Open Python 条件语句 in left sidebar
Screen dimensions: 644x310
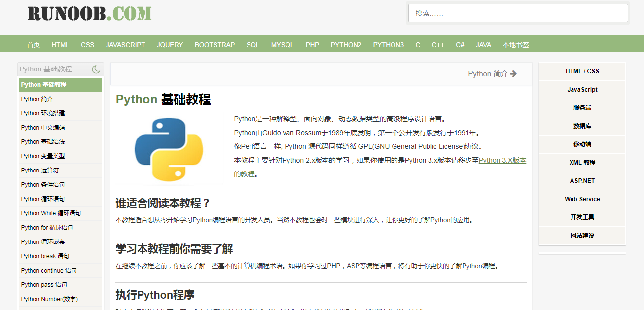tap(61, 185)
